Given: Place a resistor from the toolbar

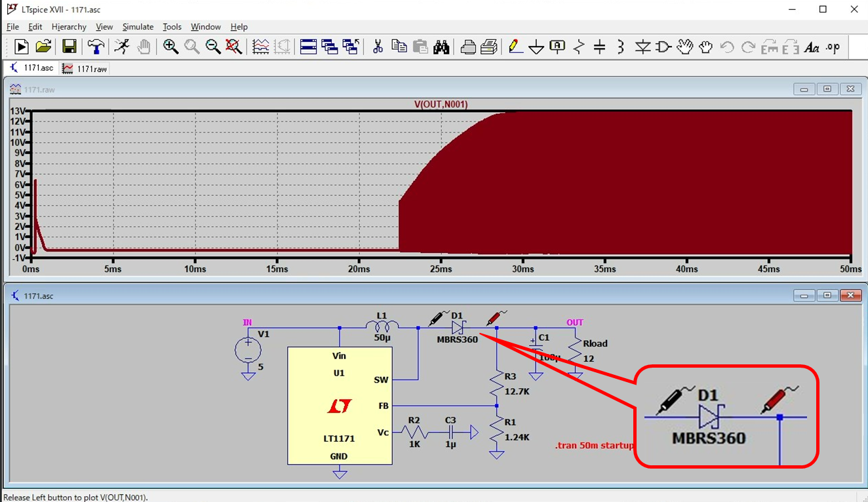Looking at the screenshot, I should tap(579, 47).
